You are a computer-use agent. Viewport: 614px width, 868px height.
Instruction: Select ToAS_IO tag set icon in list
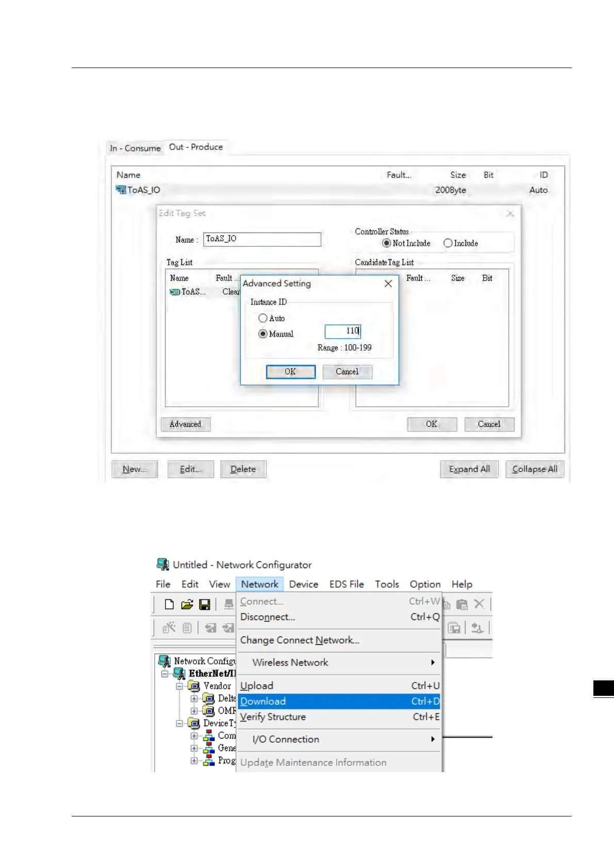121,190
